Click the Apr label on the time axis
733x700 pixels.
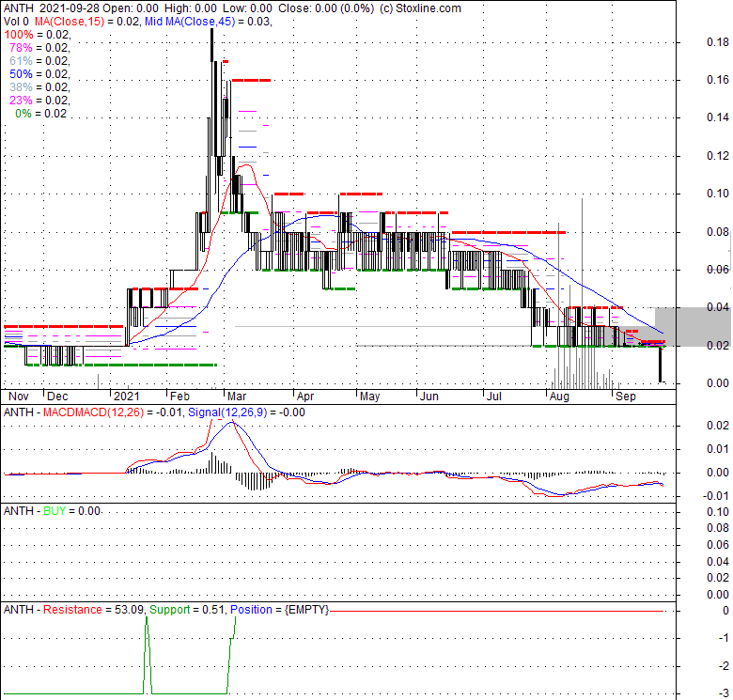(x=305, y=397)
